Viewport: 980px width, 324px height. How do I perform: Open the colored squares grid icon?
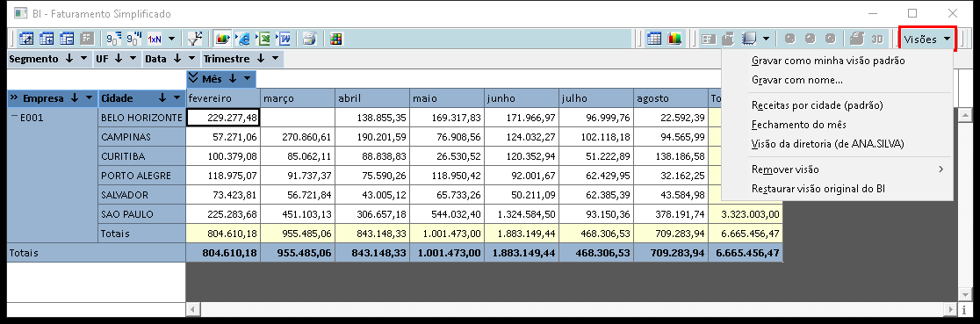coord(336,39)
